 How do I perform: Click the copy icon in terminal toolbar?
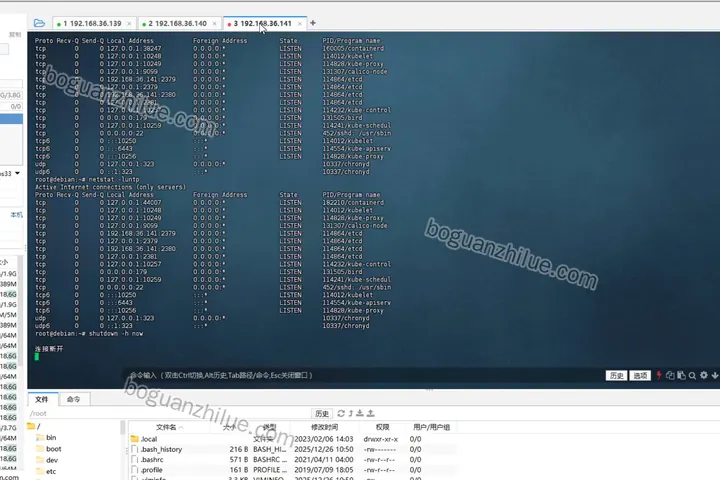670,375
